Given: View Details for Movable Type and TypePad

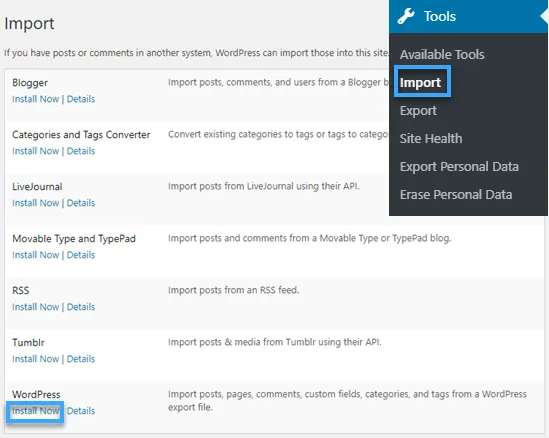Looking at the screenshot, I should coord(81,255).
